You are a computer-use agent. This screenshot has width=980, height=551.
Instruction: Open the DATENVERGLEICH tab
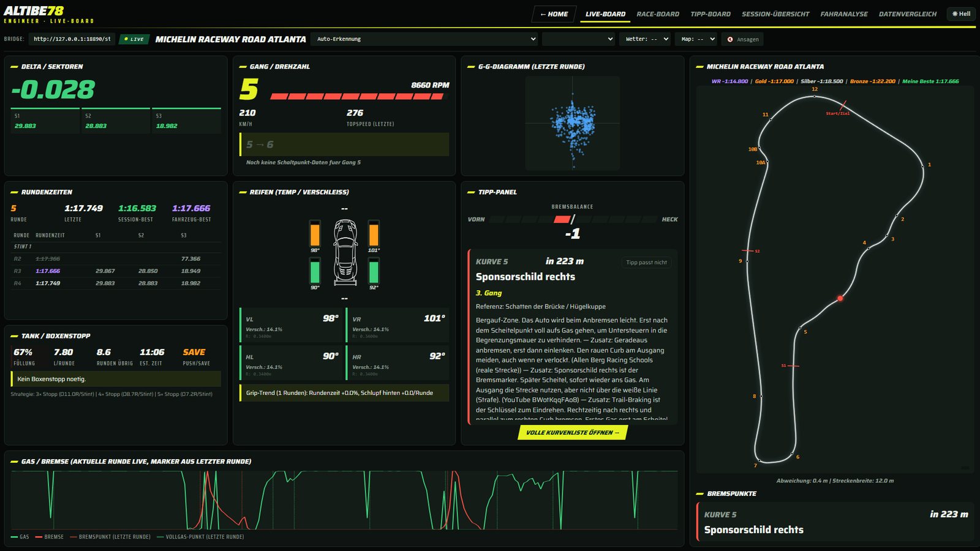click(908, 14)
